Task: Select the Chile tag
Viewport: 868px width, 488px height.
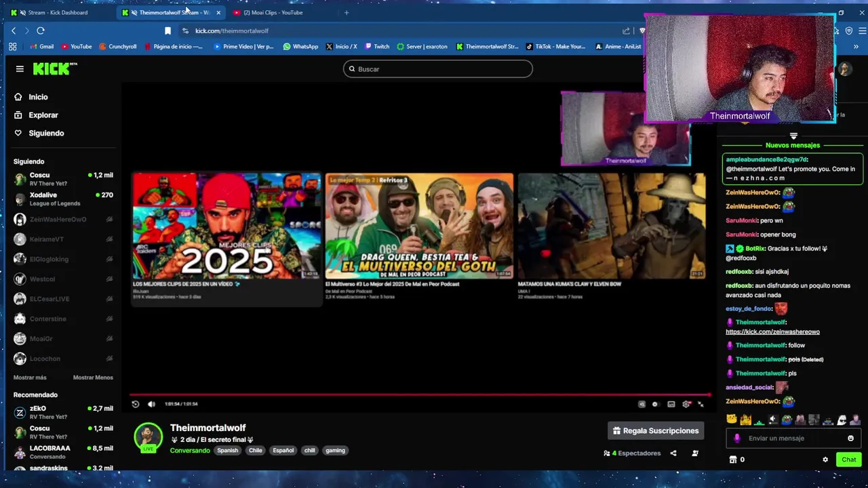Action: click(255, 451)
